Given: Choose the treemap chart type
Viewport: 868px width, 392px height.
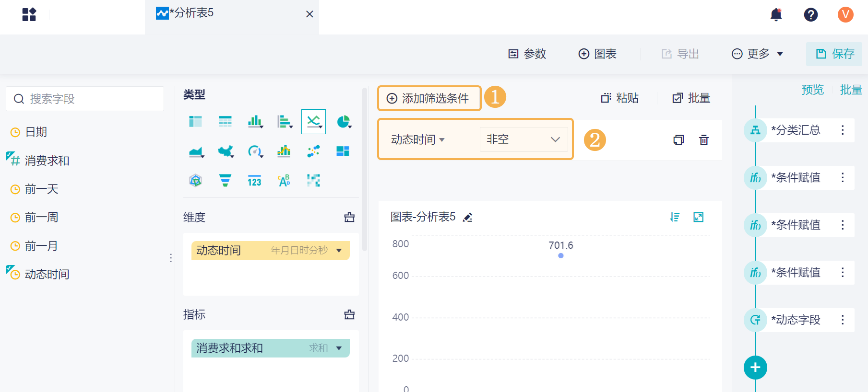Looking at the screenshot, I should pos(343,151).
